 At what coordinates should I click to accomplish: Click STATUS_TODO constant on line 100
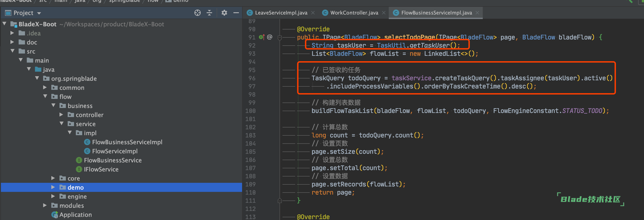[582, 111]
